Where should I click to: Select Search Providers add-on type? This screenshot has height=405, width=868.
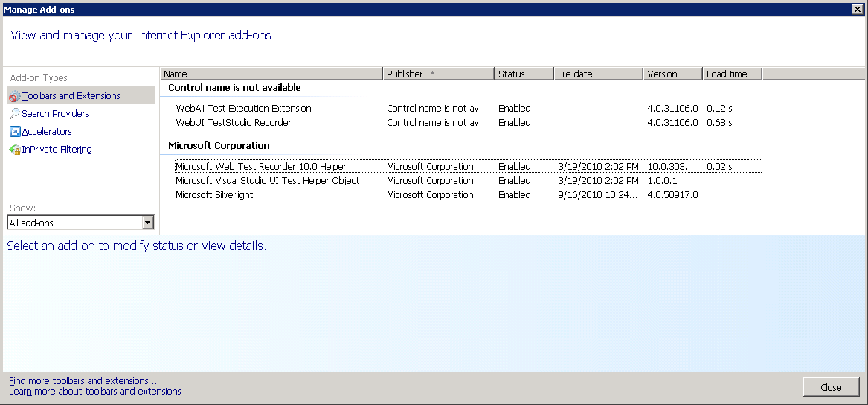point(55,114)
